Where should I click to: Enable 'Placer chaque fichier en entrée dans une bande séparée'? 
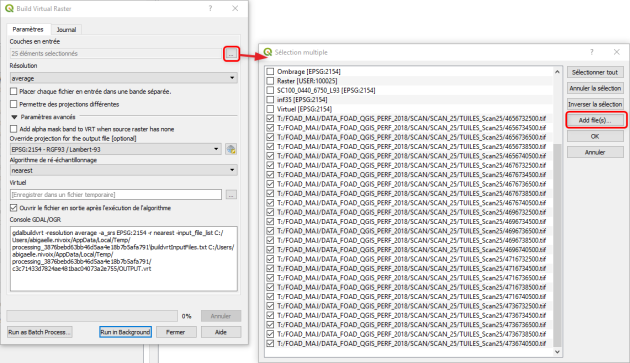(14, 92)
